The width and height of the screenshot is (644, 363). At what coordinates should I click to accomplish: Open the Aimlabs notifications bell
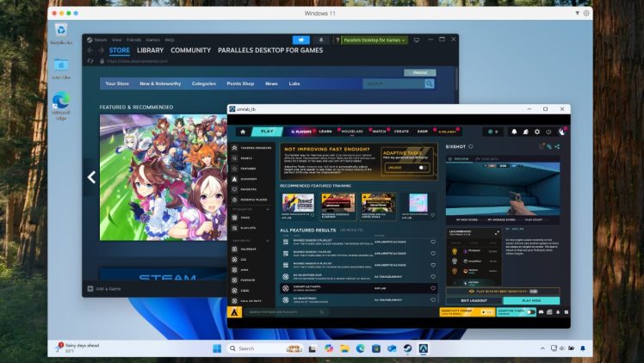514,132
